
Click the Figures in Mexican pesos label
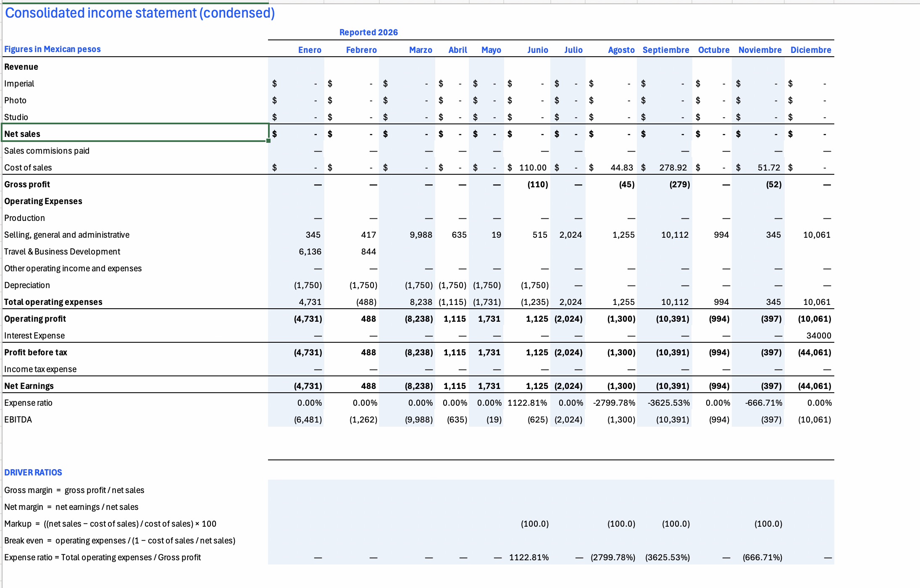[53, 49]
